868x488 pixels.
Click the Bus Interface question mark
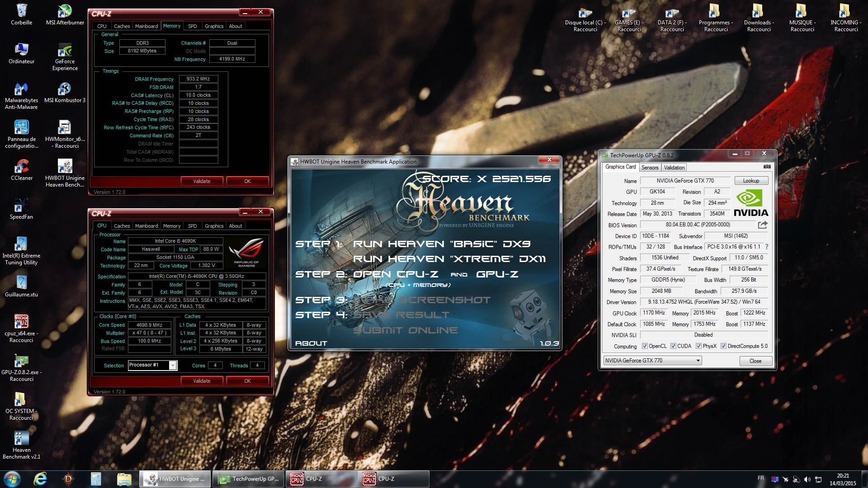click(766, 247)
